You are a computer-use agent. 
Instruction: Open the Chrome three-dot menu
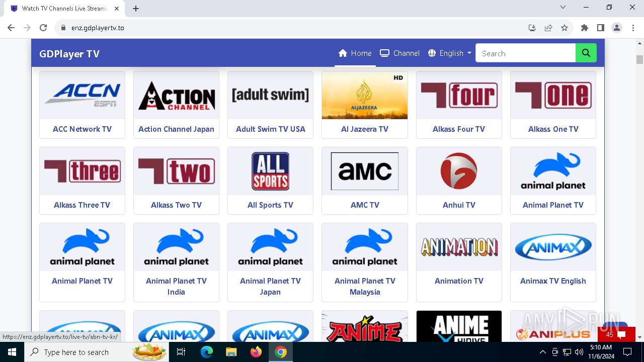click(x=632, y=28)
